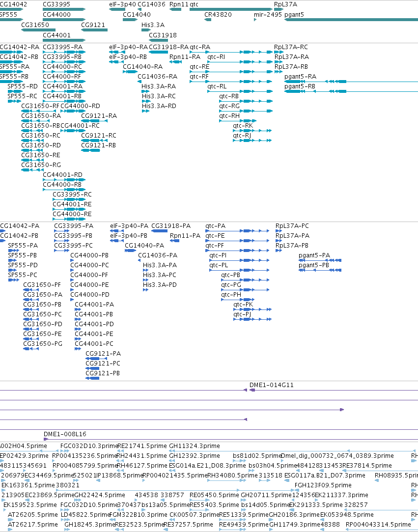The height and width of the screenshot is (532, 418).
Task: Select transcript pgant5-RB
Action: (x=351, y=91)
